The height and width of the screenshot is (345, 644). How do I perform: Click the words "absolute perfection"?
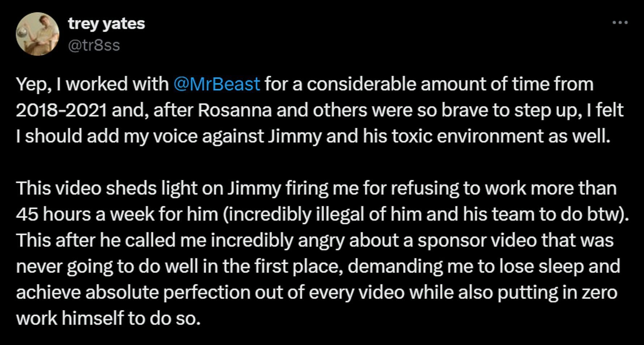point(168,293)
